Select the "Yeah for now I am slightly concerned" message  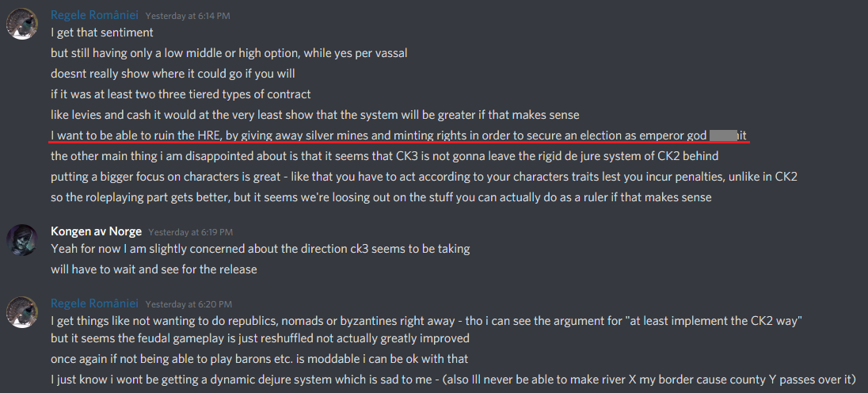pyautogui.click(x=260, y=249)
